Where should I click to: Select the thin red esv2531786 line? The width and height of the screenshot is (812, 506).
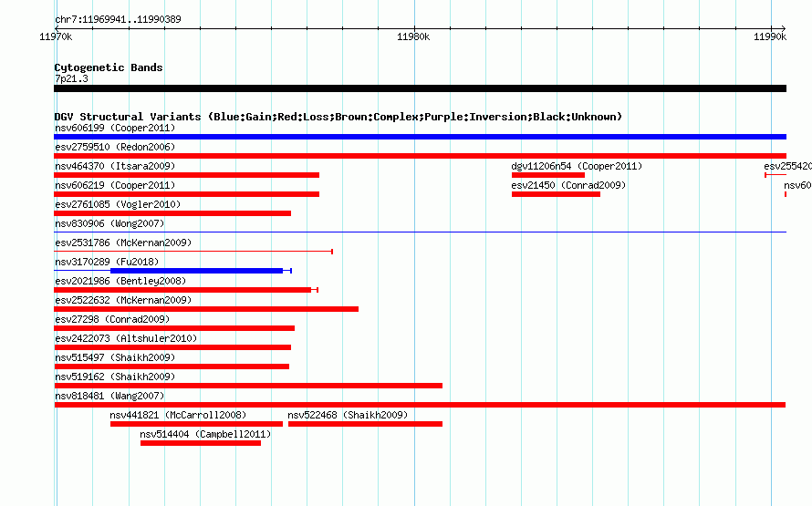click(x=193, y=252)
